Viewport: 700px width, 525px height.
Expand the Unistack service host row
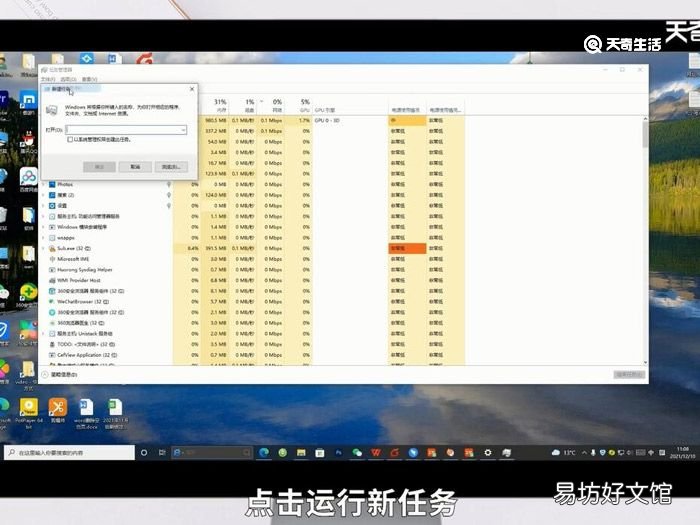[44, 334]
